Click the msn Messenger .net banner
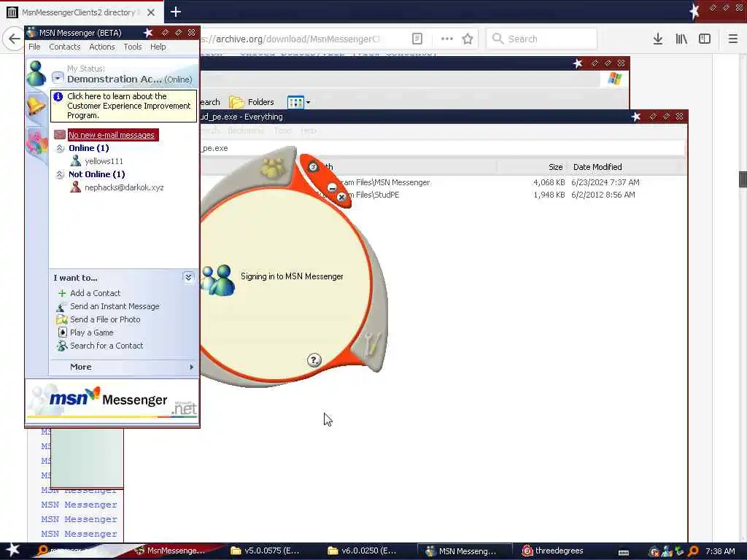This screenshot has height=560, width=747. pos(112,402)
